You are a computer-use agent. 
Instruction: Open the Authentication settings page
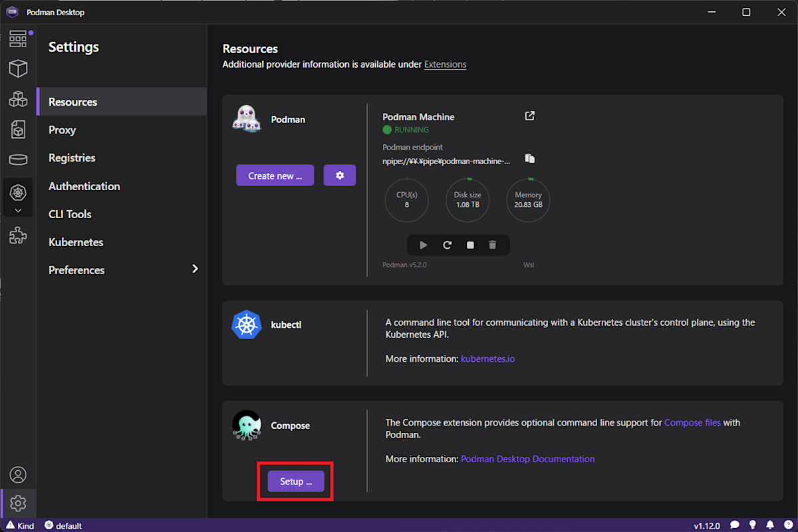[x=122, y=186]
